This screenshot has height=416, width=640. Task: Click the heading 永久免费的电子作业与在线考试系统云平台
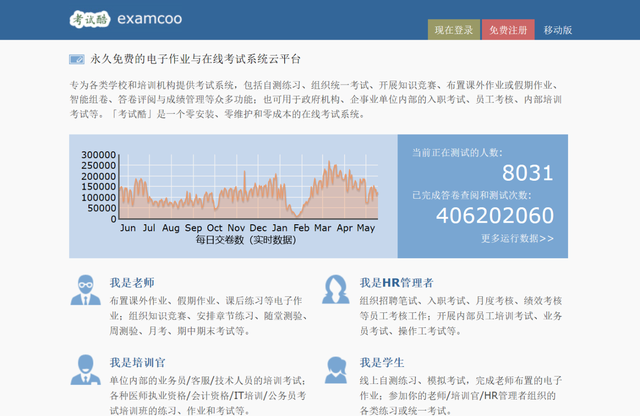coord(196,59)
